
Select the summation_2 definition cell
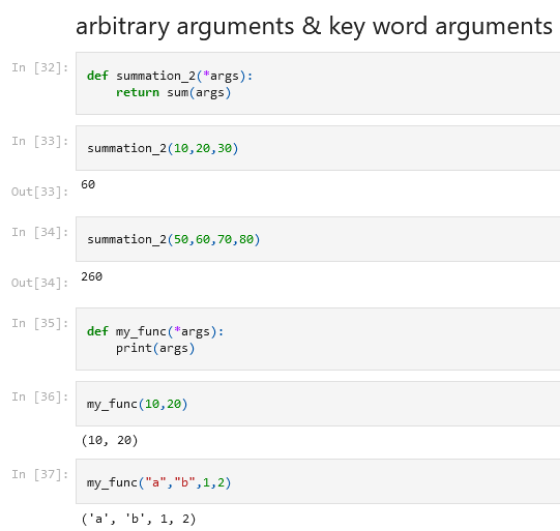(x=318, y=83)
